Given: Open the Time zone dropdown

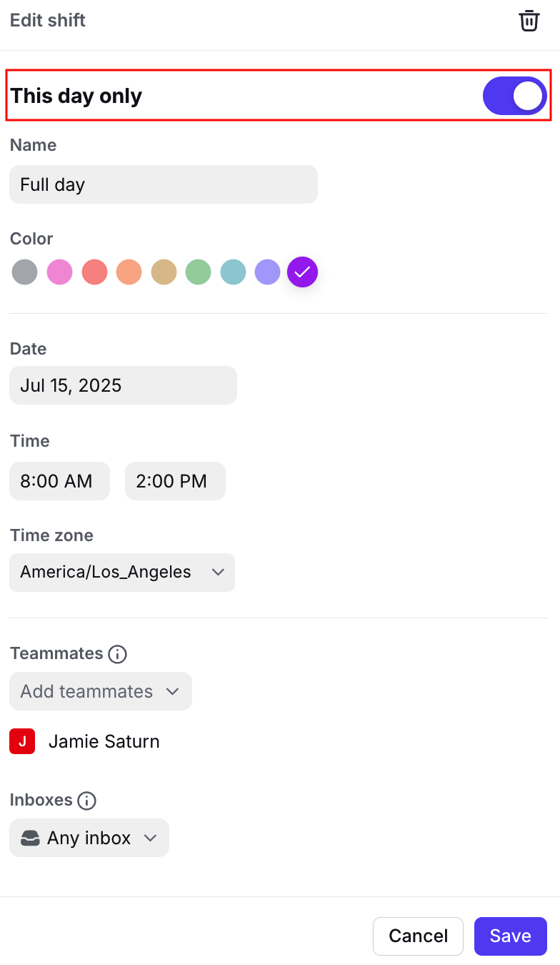Looking at the screenshot, I should pyautogui.click(x=122, y=573).
